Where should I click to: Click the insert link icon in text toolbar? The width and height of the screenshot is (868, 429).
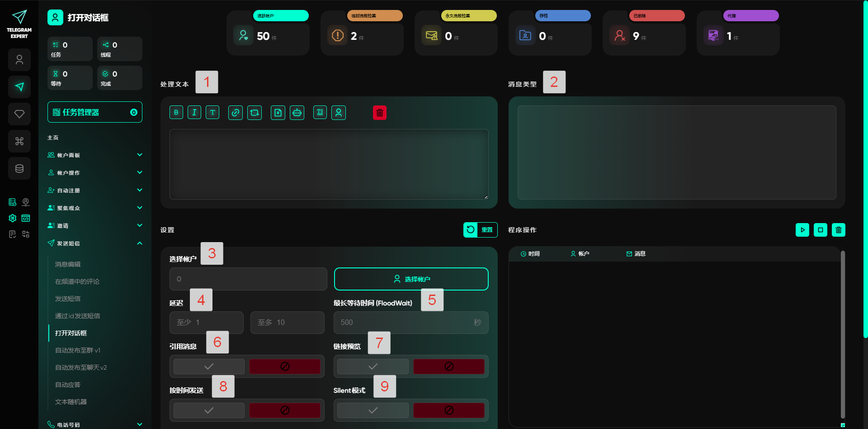pos(236,113)
